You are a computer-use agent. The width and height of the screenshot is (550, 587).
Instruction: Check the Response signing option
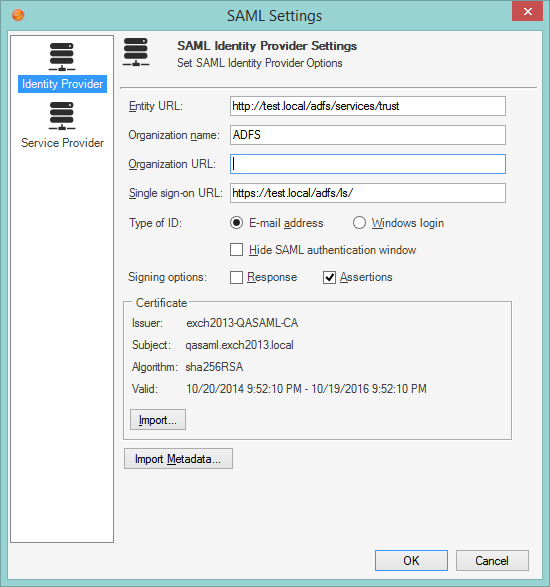pyautogui.click(x=236, y=277)
